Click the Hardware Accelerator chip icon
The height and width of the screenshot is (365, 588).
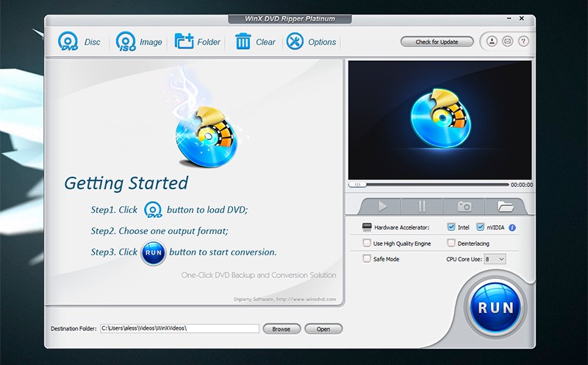coord(367,227)
